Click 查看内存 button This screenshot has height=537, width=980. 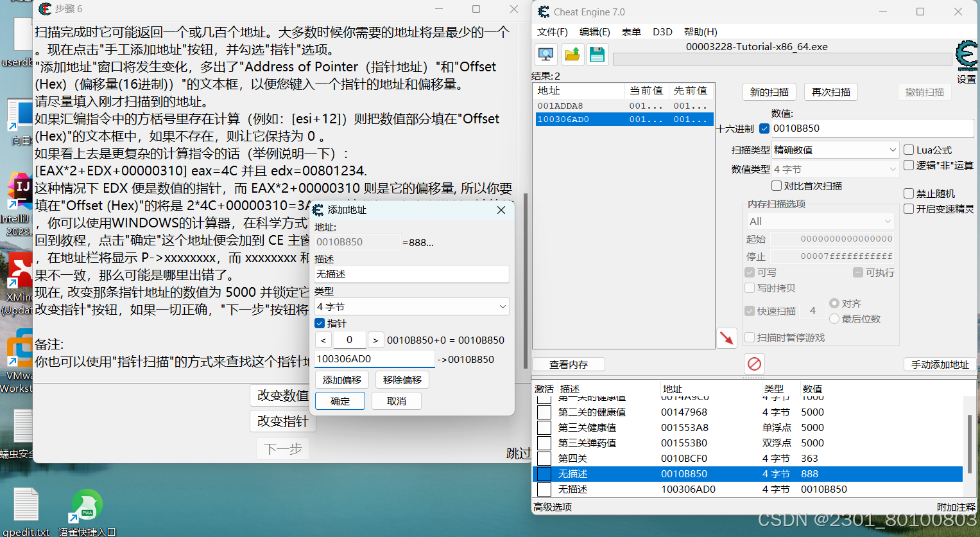[569, 364]
